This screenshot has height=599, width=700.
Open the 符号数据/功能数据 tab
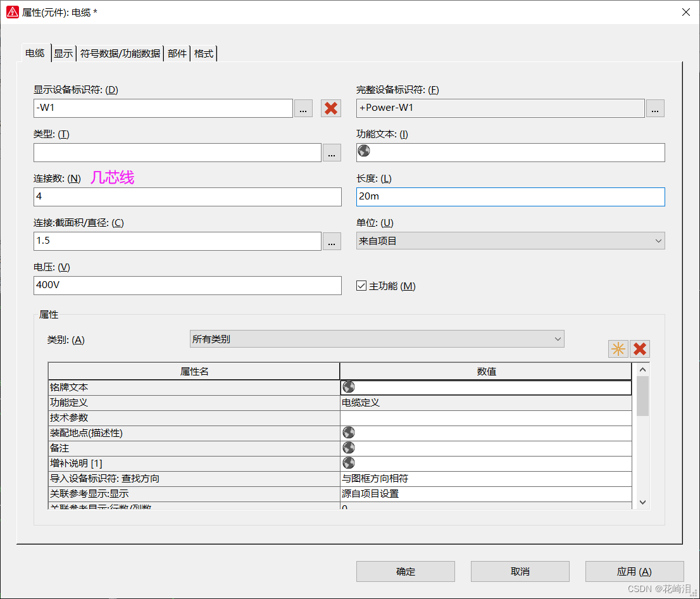click(120, 54)
